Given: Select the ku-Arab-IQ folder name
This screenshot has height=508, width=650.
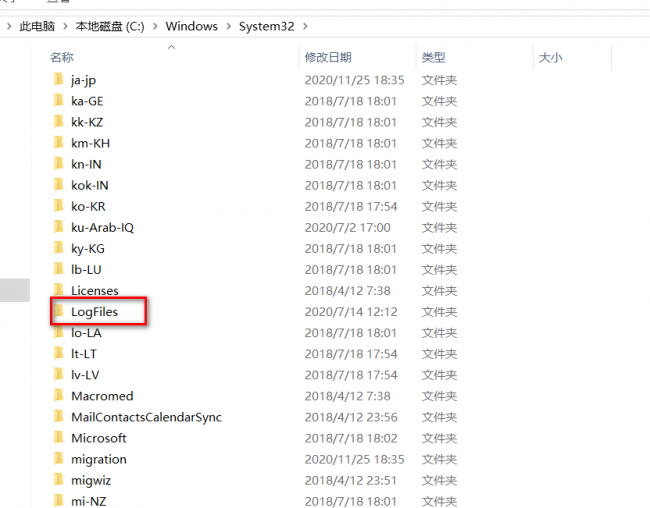Looking at the screenshot, I should pyautogui.click(x=102, y=228).
